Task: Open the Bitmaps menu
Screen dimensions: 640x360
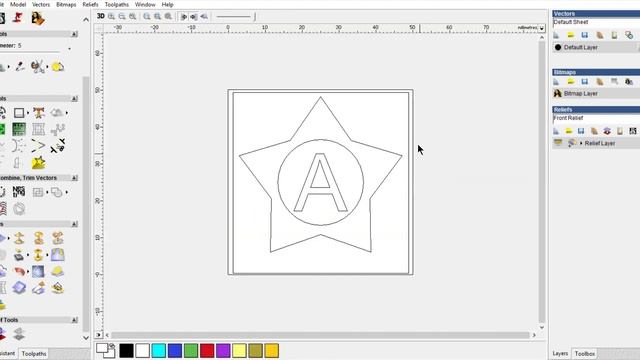Action: coord(66,4)
